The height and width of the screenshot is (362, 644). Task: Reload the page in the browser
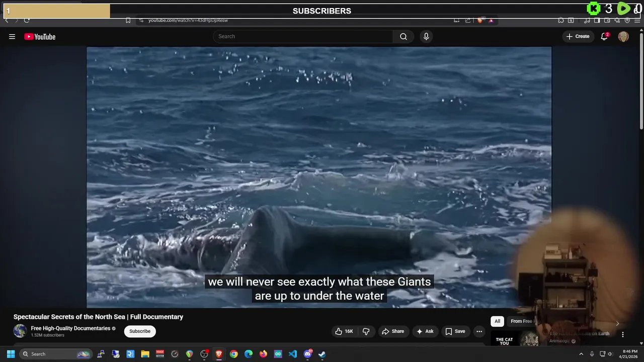tap(27, 21)
